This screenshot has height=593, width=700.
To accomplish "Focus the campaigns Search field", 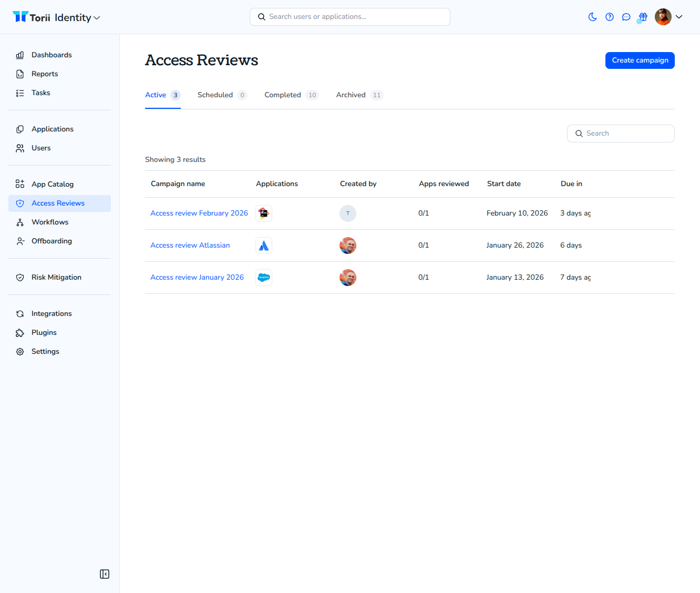I will (x=621, y=134).
